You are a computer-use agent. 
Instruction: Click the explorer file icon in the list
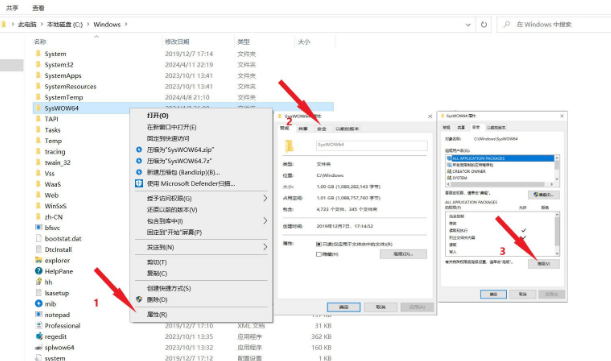[38, 260]
